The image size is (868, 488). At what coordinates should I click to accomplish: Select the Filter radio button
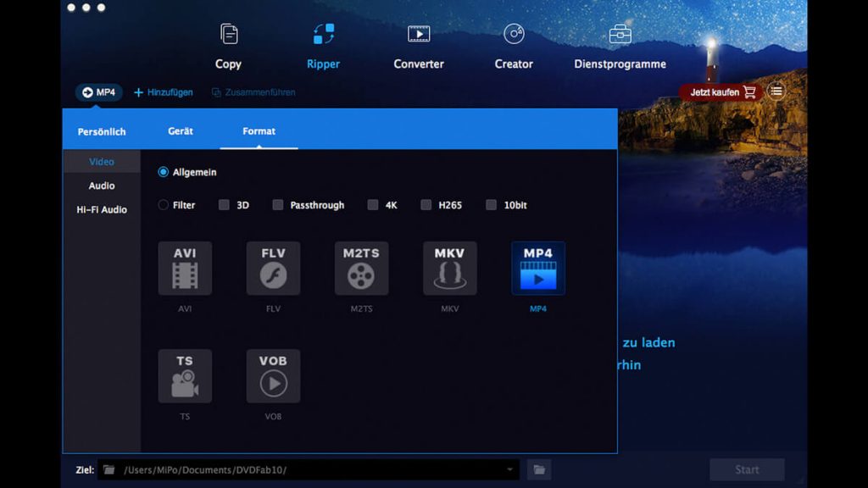(x=163, y=205)
